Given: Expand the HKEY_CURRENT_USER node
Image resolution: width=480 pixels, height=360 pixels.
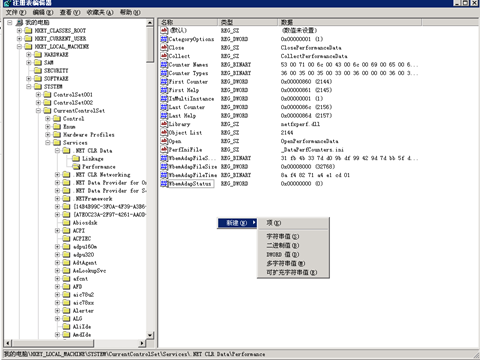Looking at the screenshot, I should (19, 38).
